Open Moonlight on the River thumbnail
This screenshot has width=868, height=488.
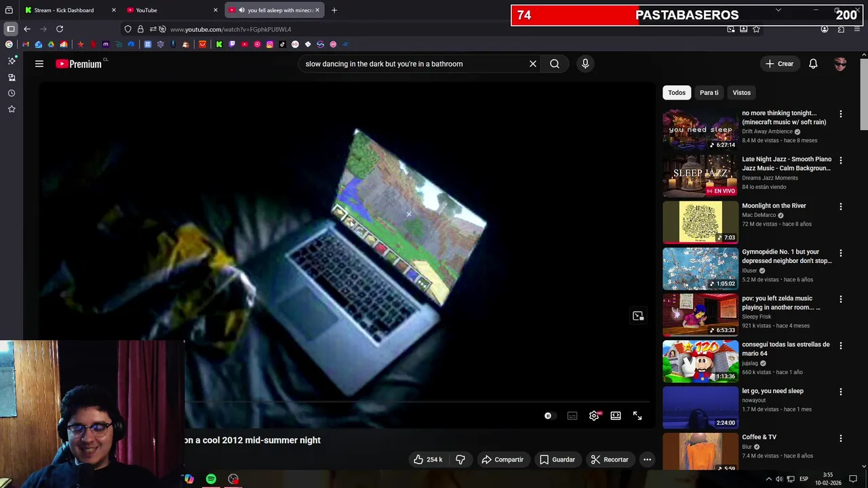click(x=701, y=222)
